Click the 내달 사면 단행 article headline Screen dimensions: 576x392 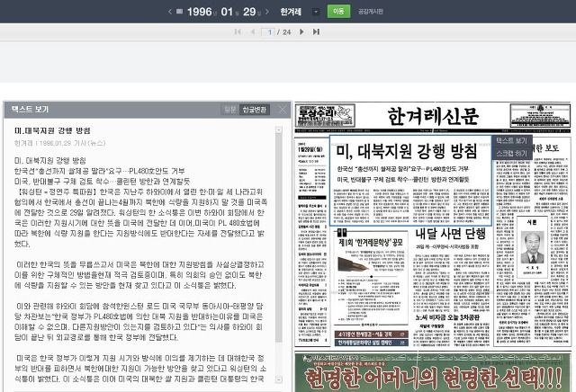click(450, 234)
